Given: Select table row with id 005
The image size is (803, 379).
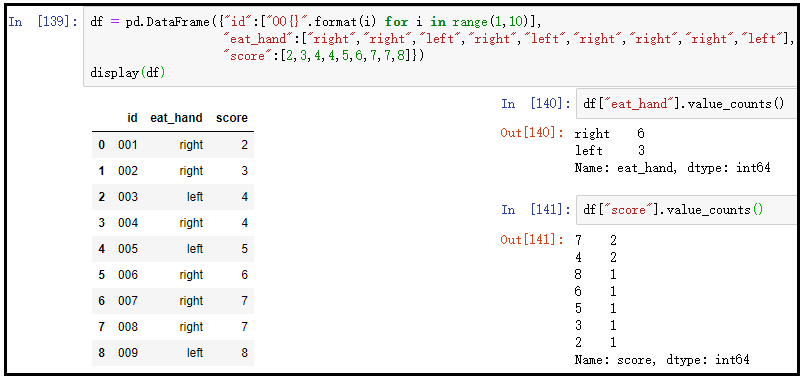Looking at the screenshot, I should [x=173, y=249].
